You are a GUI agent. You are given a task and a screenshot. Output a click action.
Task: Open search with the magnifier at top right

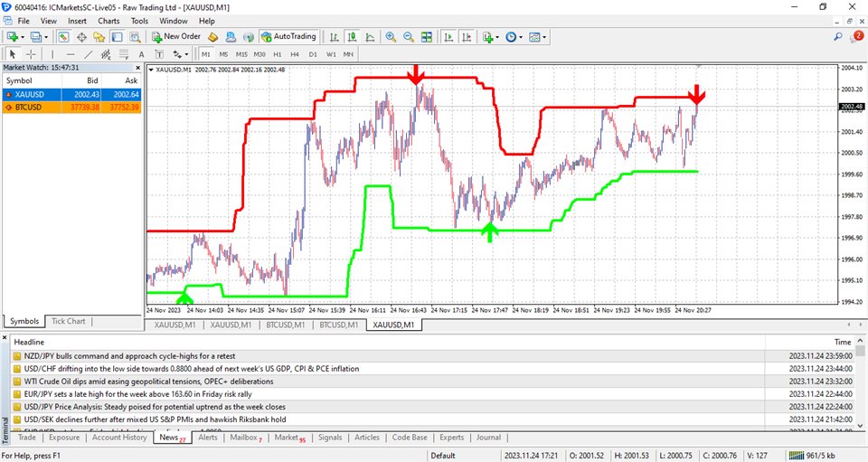(x=838, y=36)
